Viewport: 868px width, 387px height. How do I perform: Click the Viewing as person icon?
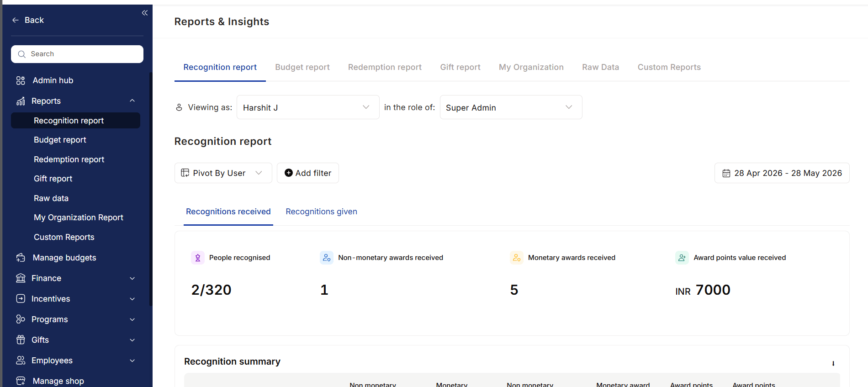click(x=179, y=107)
